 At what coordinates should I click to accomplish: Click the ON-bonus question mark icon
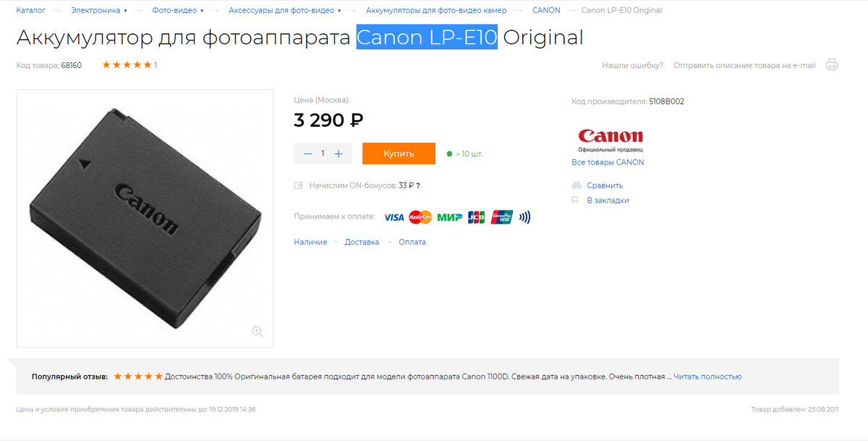(x=418, y=185)
